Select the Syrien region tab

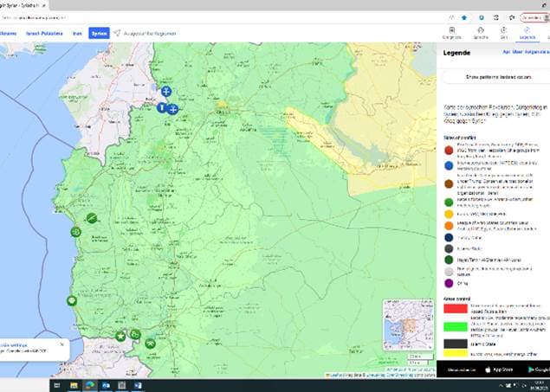99,33
